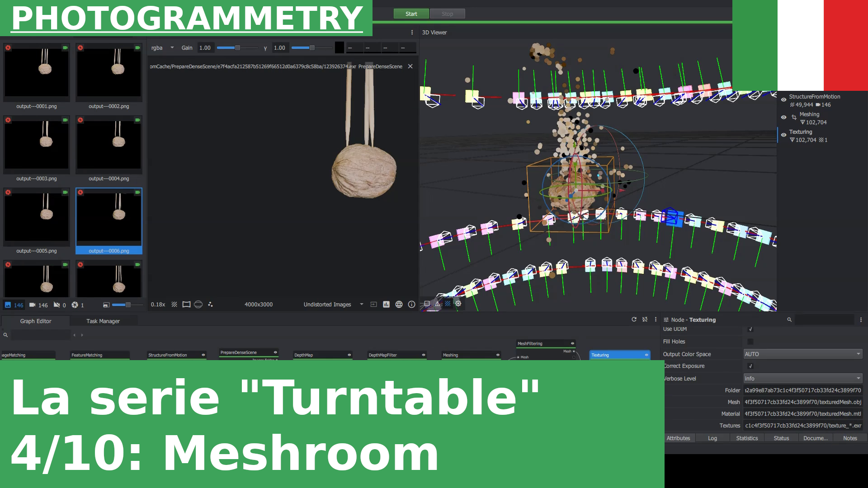Toggle StructureFromMotion visibility eye
The height and width of the screenshot is (488, 868).
coord(783,100)
